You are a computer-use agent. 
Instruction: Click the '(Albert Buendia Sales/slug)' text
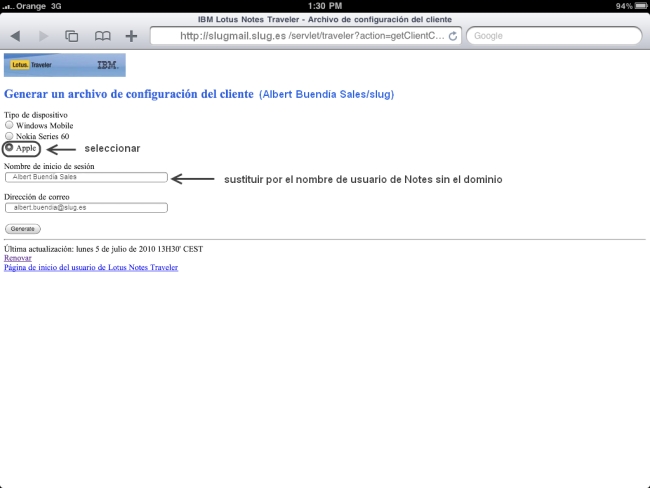coord(326,95)
